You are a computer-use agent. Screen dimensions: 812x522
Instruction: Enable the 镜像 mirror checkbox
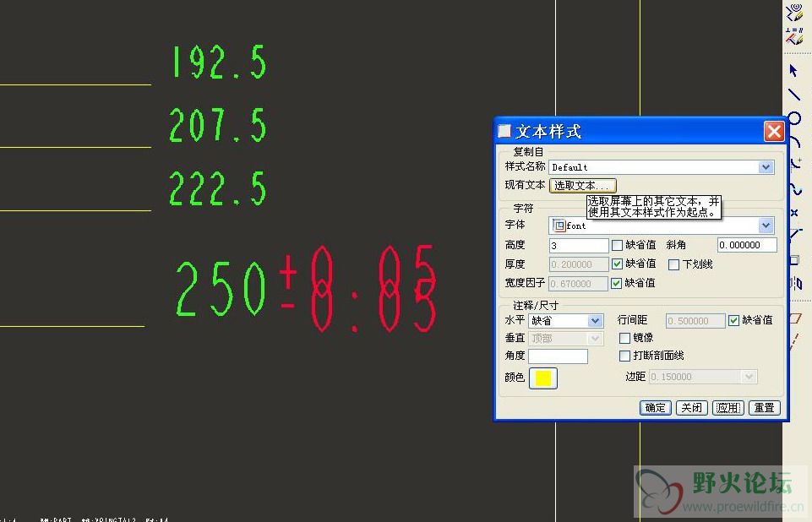[x=624, y=338]
